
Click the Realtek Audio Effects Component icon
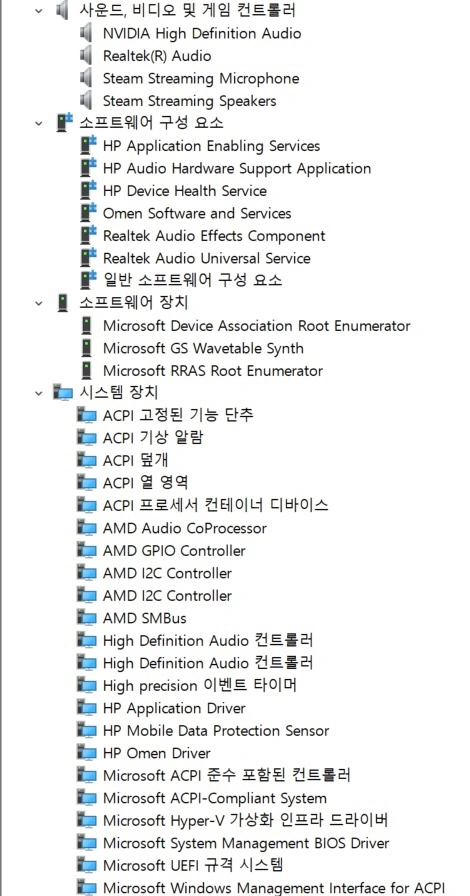coord(88,235)
